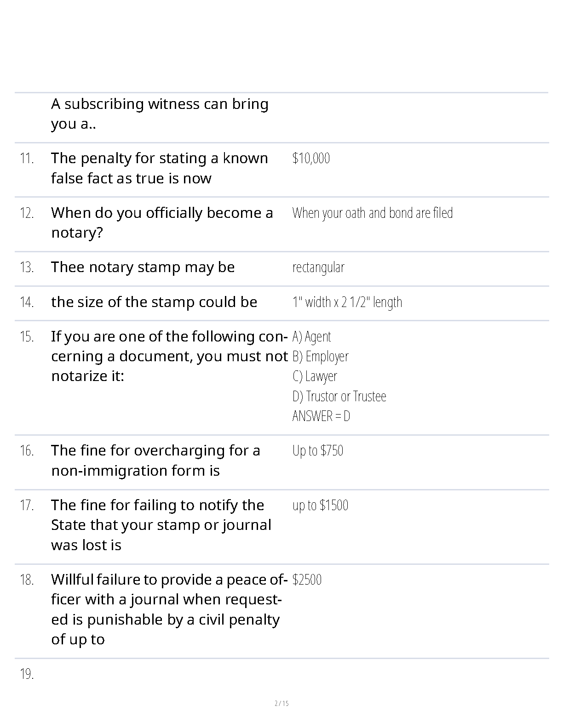Click question about lost stamp or journal
This screenshot has height=728, width=563.
pyautogui.click(x=161, y=525)
